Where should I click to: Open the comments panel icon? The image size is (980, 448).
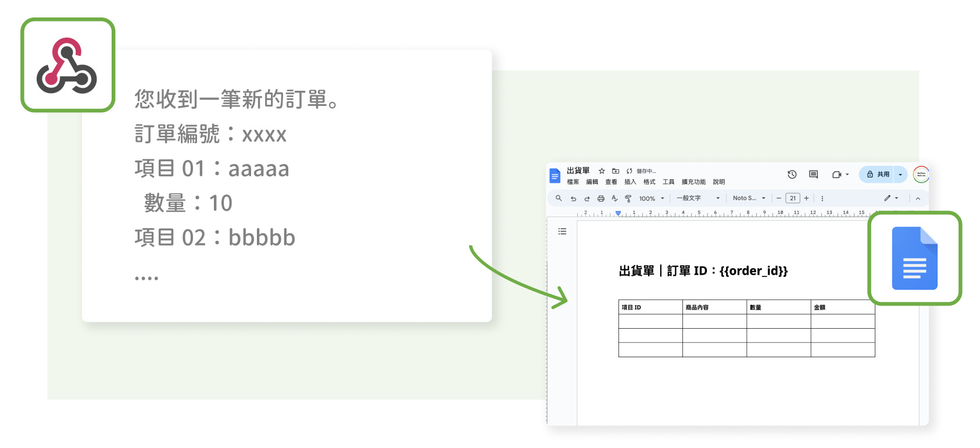[x=813, y=175]
